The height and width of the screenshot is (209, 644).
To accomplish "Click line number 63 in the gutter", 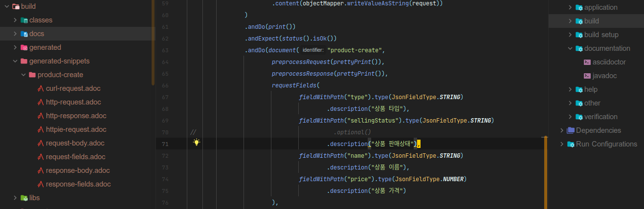I will click(x=164, y=50).
